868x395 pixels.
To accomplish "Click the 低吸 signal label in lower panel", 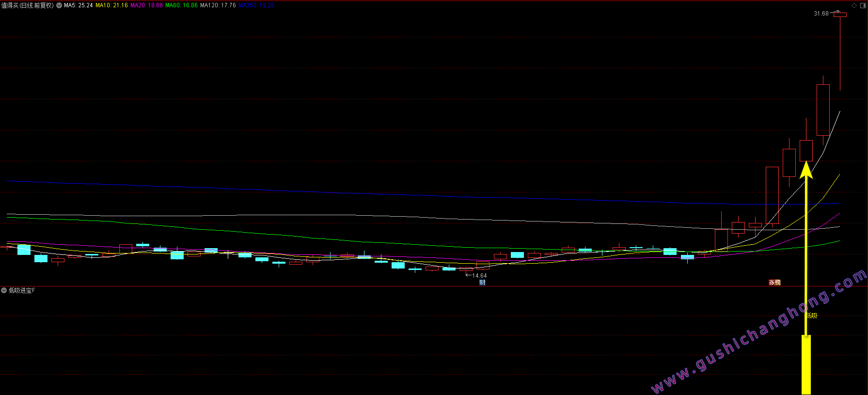I will point(813,316).
